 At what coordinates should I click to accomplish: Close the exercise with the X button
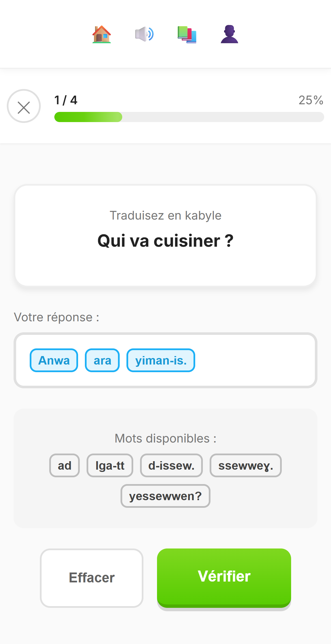coord(24,106)
